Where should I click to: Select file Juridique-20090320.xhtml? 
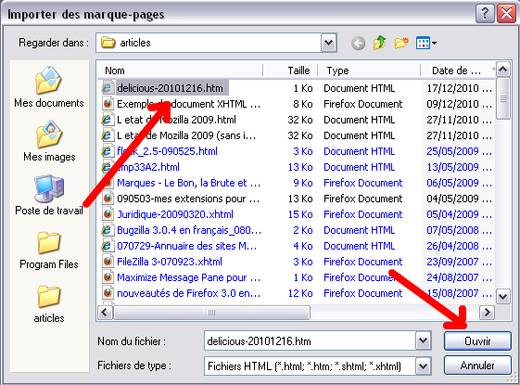point(175,214)
